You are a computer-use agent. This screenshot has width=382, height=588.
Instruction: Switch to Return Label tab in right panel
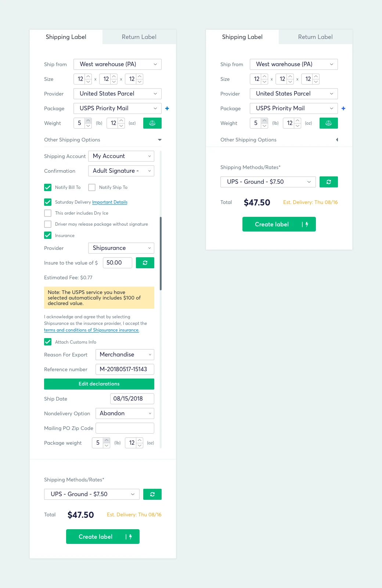coord(315,37)
